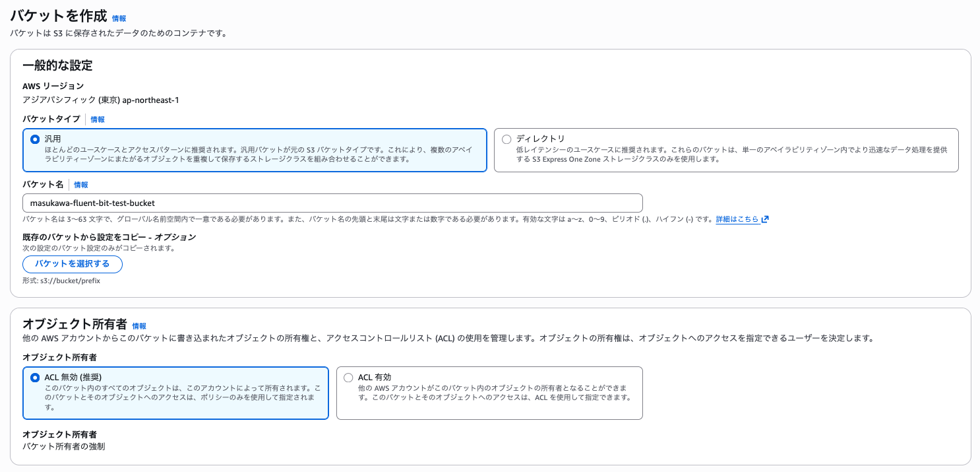Click the ACL 有効 option card
Image resolution: width=980 pixels, height=472 pixels.
[489, 393]
